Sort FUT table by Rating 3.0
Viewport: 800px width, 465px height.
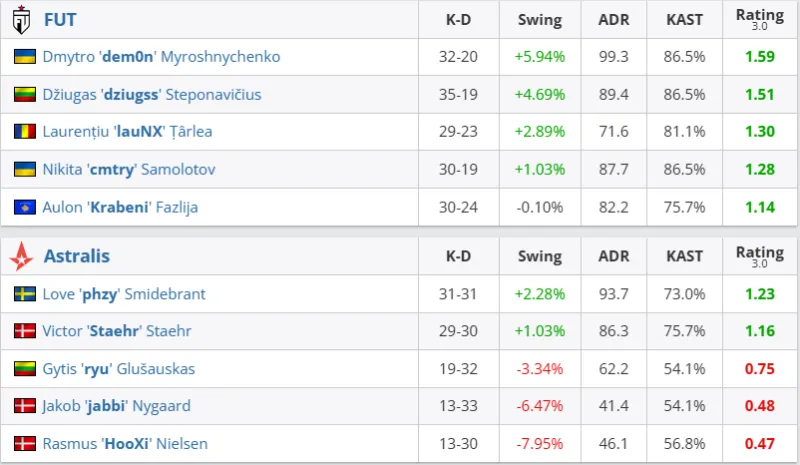(x=759, y=19)
